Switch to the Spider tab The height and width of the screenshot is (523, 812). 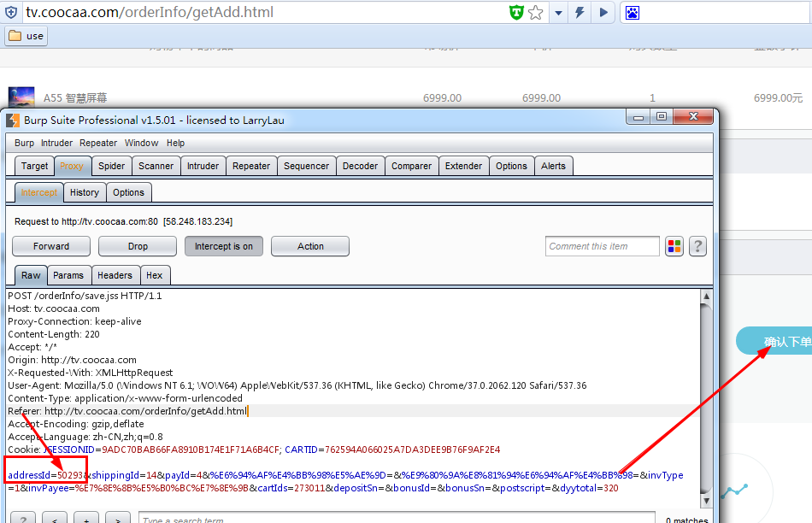pyautogui.click(x=111, y=167)
